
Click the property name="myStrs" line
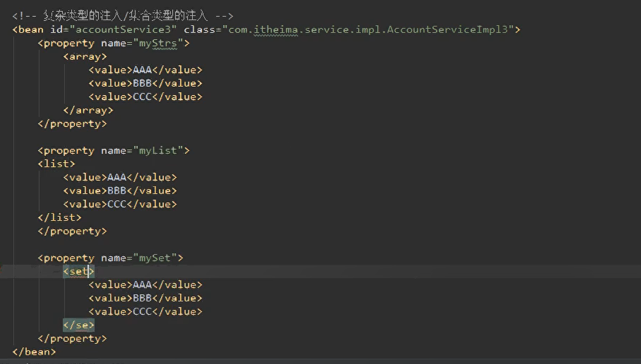click(114, 43)
